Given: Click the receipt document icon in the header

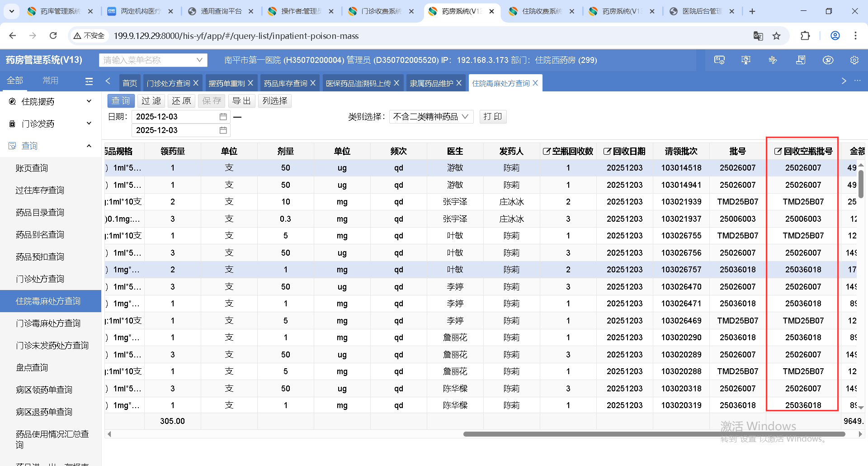Looking at the screenshot, I should [801, 60].
